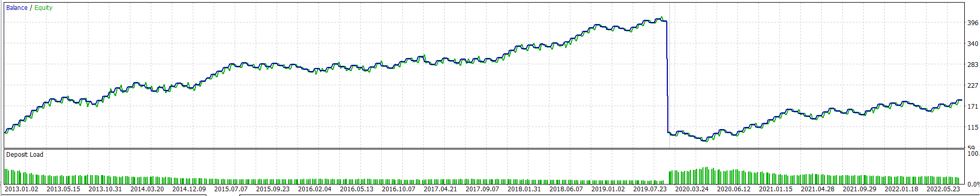Click the 2021.04.28 date label
This screenshot has height=196, width=980.
(x=818, y=189)
